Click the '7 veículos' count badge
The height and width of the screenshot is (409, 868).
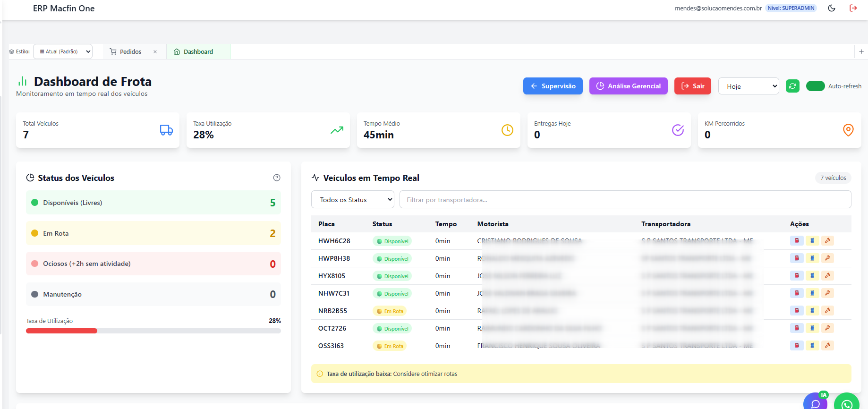coord(833,178)
